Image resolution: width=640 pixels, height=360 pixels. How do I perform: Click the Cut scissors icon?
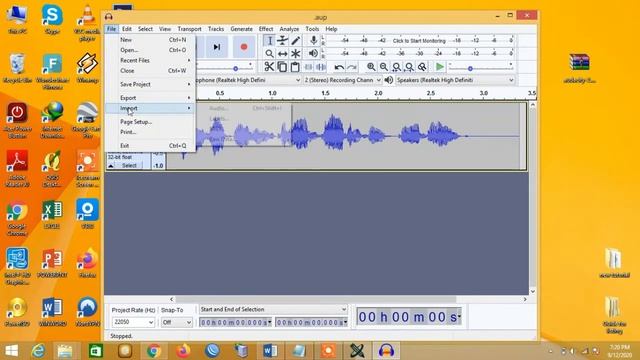tap(269, 67)
